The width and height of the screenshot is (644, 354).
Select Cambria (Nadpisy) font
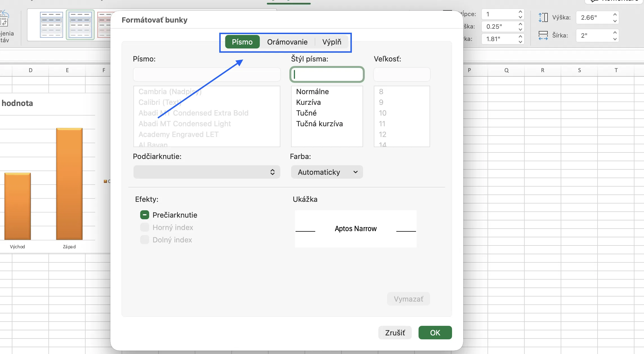point(170,92)
